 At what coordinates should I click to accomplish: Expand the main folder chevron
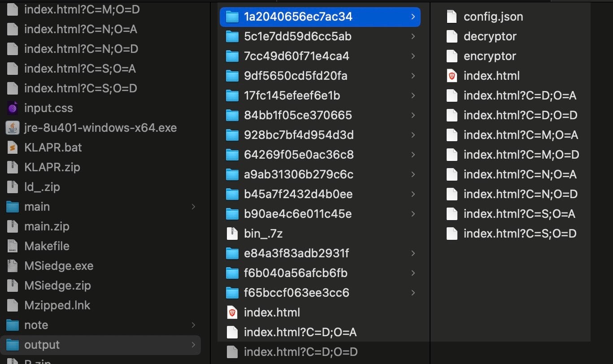193,207
